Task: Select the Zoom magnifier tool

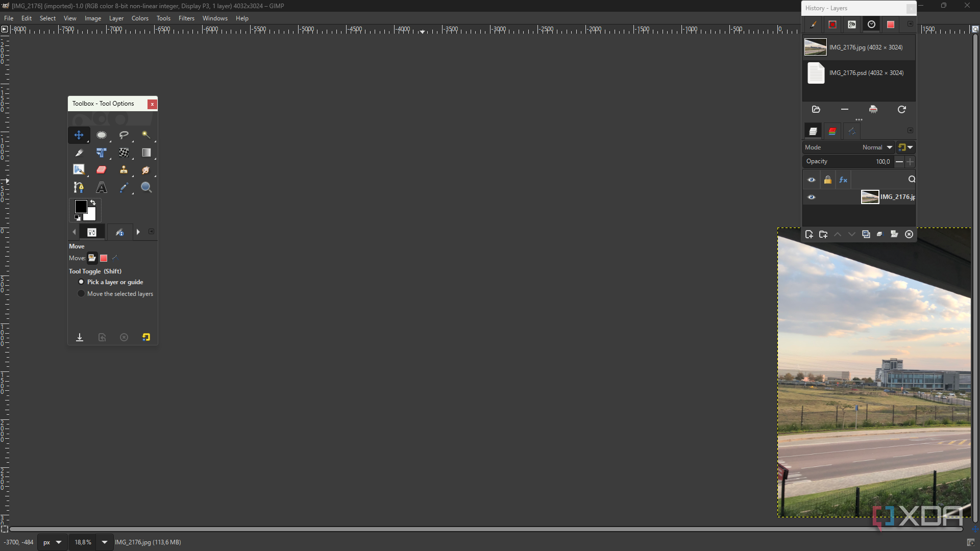Action: coord(146,187)
